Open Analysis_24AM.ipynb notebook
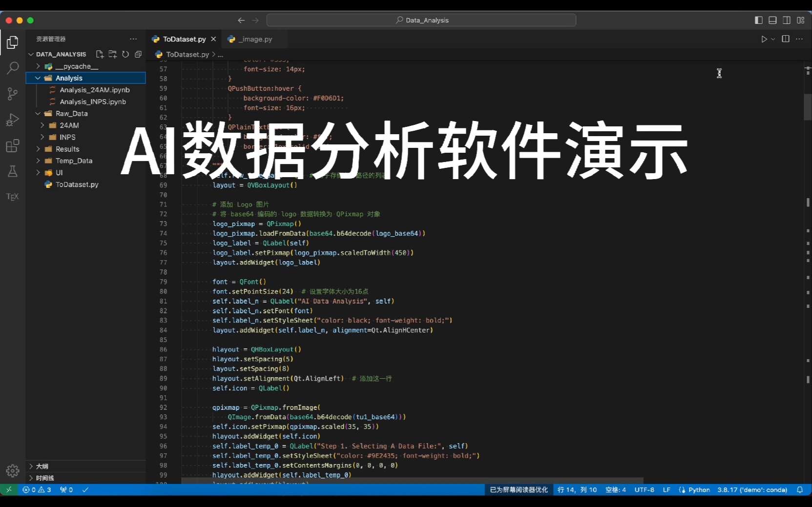 coord(95,90)
